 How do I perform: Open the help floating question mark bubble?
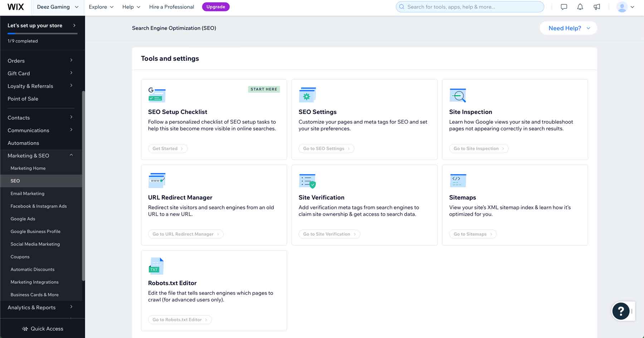pyautogui.click(x=621, y=311)
